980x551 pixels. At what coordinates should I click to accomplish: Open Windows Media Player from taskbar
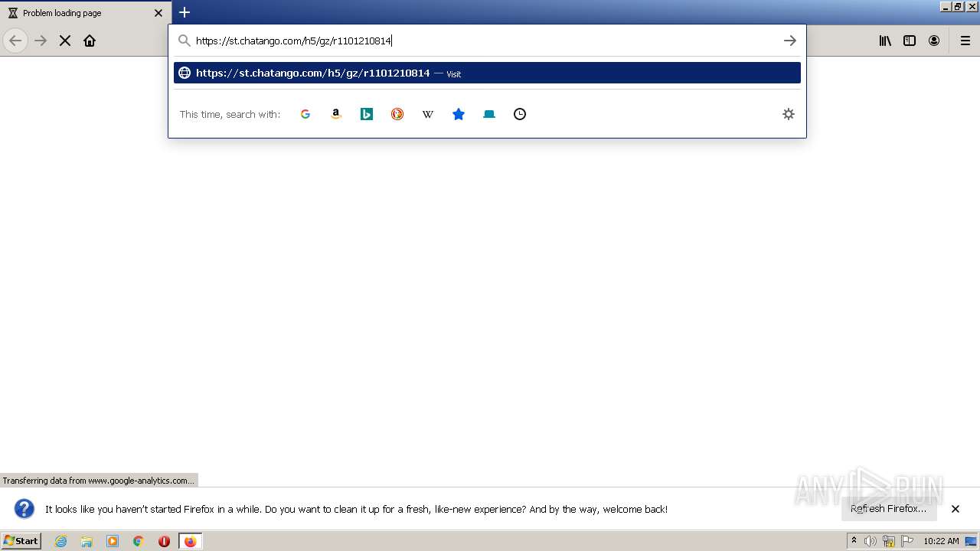click(113, 541)
